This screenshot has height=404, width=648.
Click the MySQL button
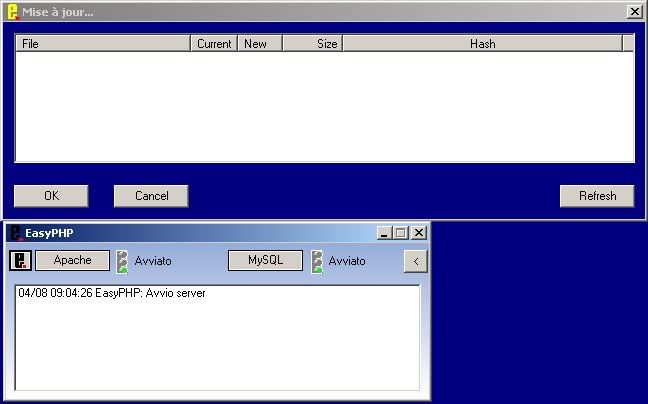click(x=265, y=260)
